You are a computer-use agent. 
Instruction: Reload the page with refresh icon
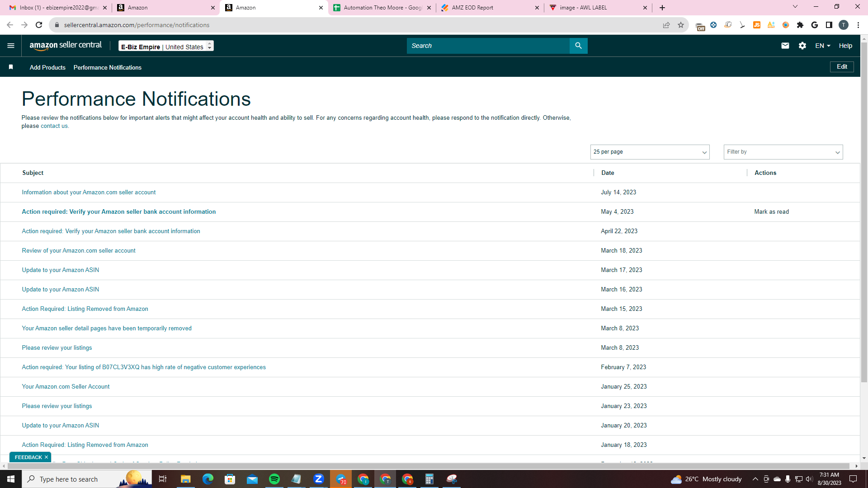coord(39,25)
